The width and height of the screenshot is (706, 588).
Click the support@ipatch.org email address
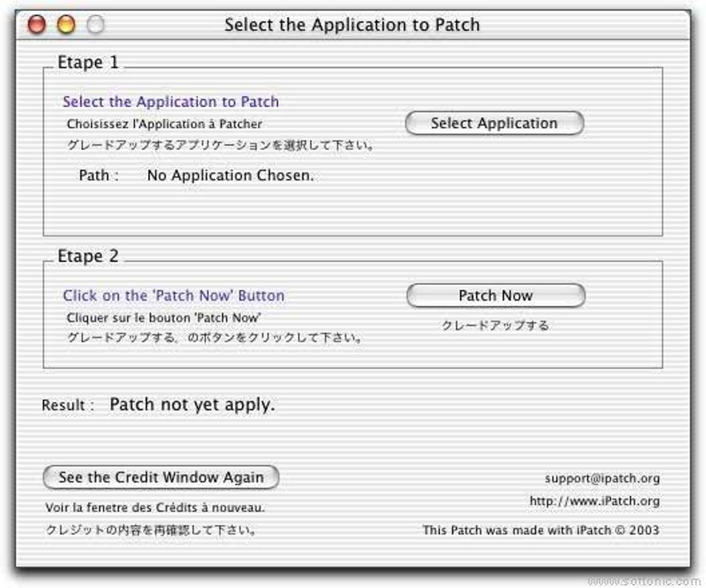click(x=601, y=478)
